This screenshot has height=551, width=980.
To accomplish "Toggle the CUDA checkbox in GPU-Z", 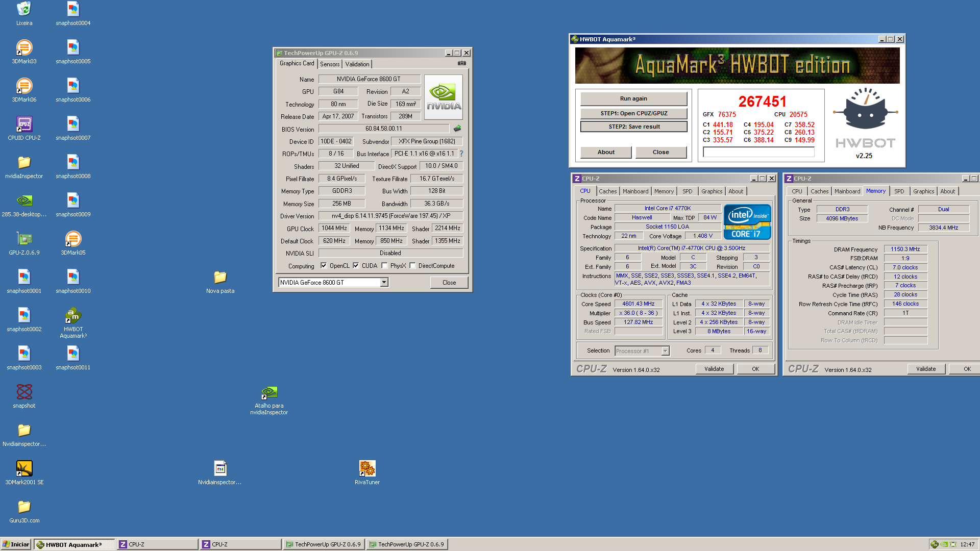I will coord(356,265).
